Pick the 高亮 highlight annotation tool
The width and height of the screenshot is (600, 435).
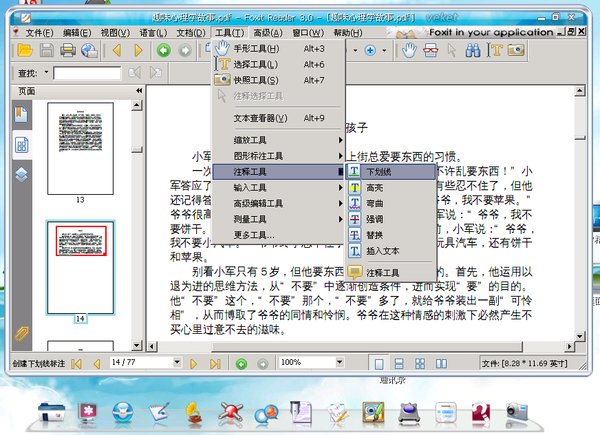(376, 187)
